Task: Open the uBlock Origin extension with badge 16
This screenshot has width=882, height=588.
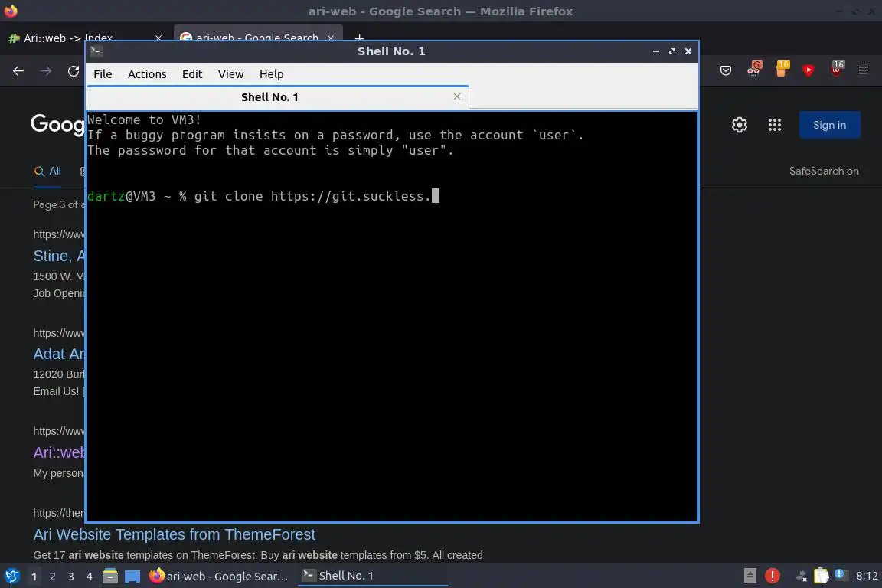Action: click(836, 69)
